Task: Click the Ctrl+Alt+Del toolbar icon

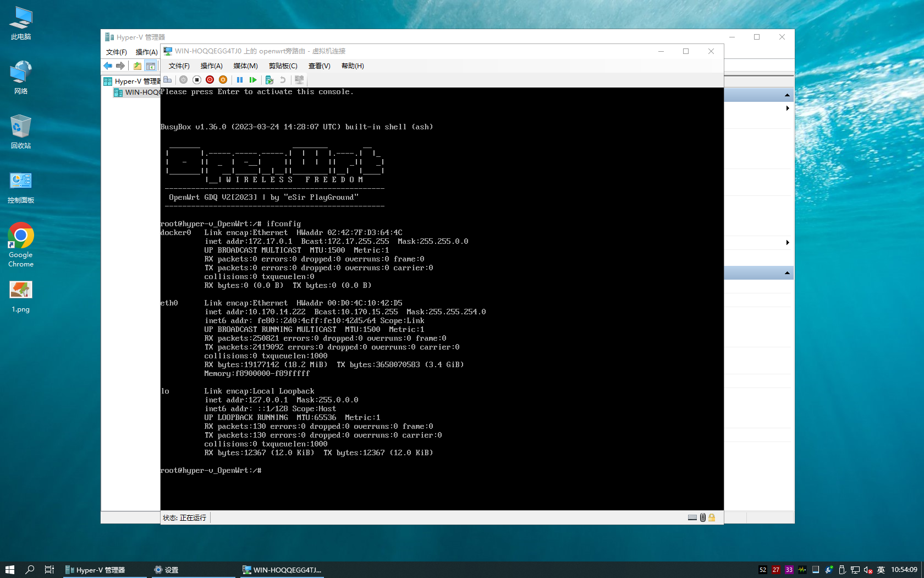Action: 168,80
